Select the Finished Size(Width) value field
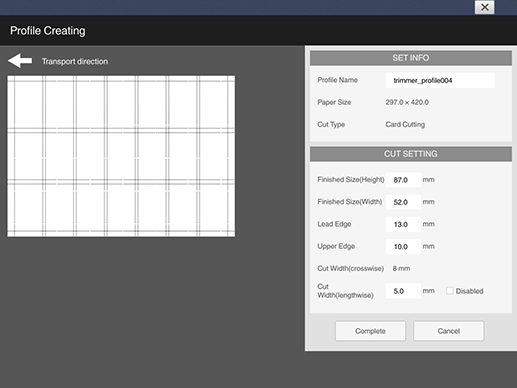This screenshot has width=517, height=388. click(403, 202)
